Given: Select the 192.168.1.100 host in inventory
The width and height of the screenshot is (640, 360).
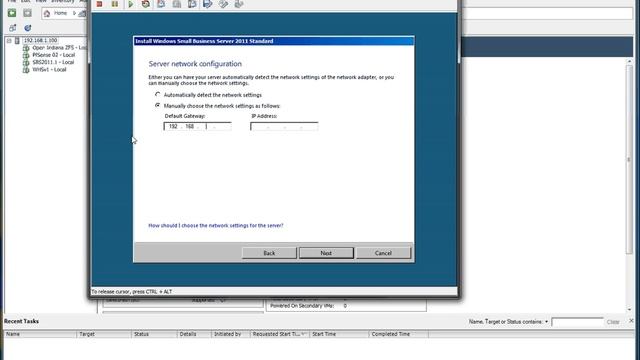Looking at the screenshot, I should (40, 40).
